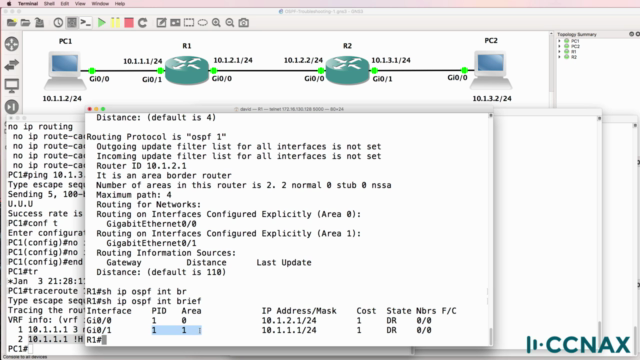Screen dimensions: 640x360
Task: Float the Topology Summary panel
Action: [x=631, y=34]
